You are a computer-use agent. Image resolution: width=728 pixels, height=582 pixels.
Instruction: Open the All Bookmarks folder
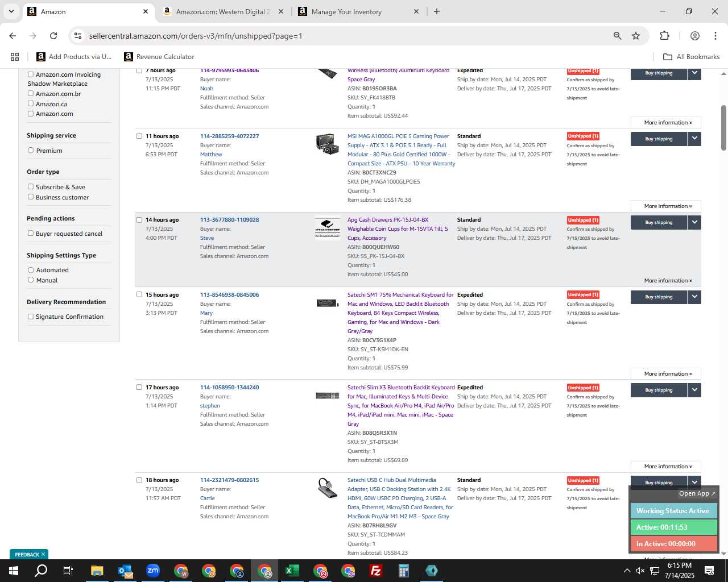(692, 57)
